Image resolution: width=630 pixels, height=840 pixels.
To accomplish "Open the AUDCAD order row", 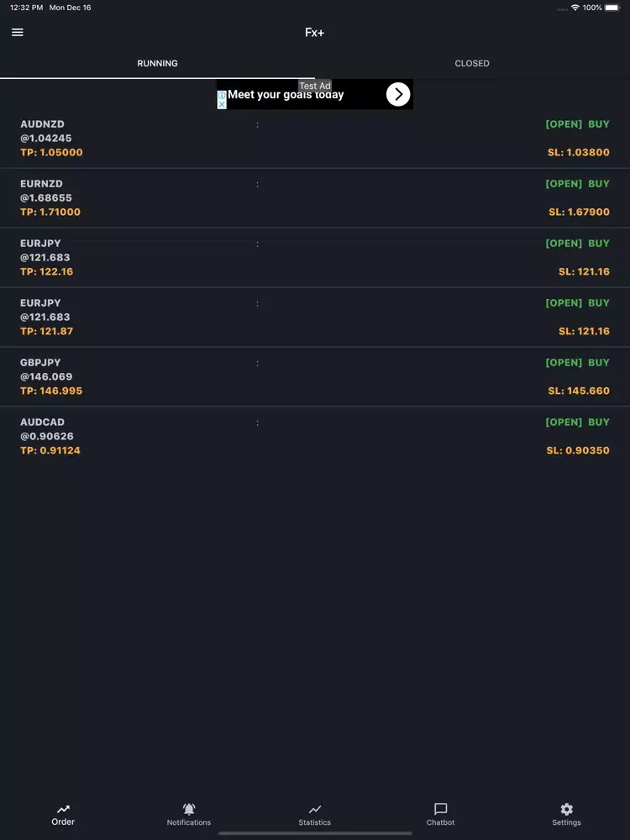I will [x=315, y=437].
